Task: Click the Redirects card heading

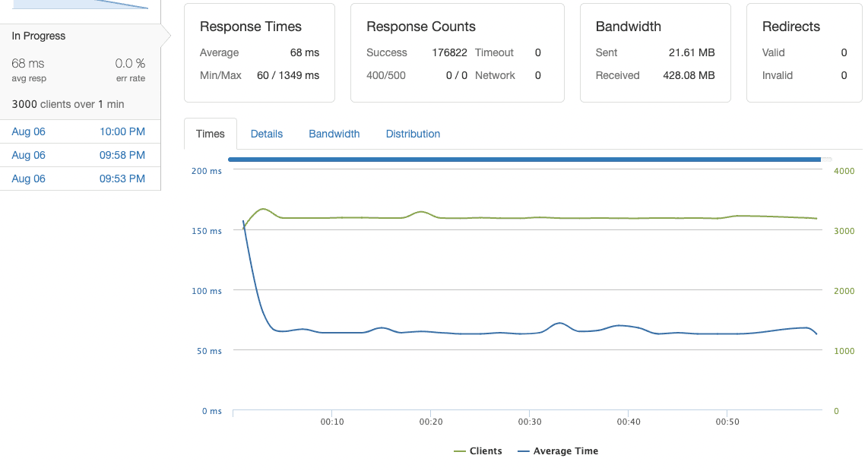Action: click(x=791, y=27)
